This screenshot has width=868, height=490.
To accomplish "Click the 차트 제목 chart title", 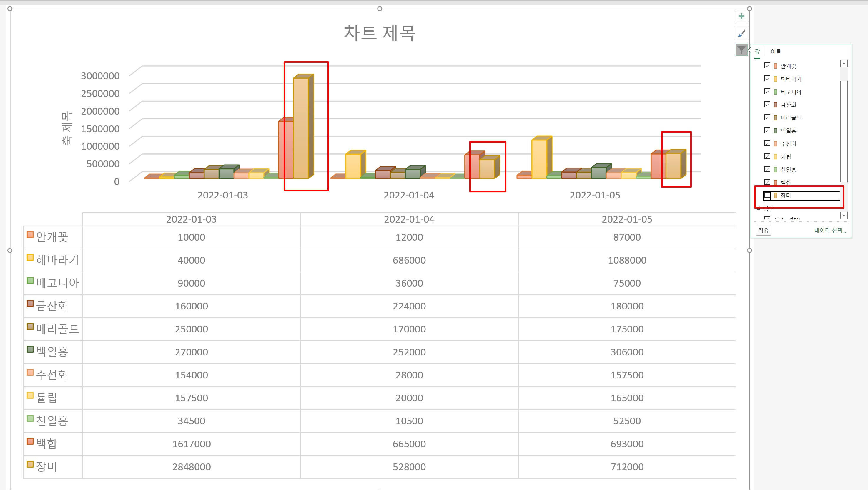I will tap(379, 33).
